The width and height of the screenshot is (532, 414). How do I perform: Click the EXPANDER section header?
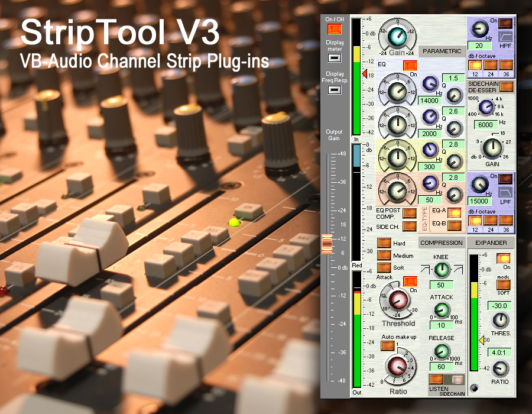[x=491, y=242]
